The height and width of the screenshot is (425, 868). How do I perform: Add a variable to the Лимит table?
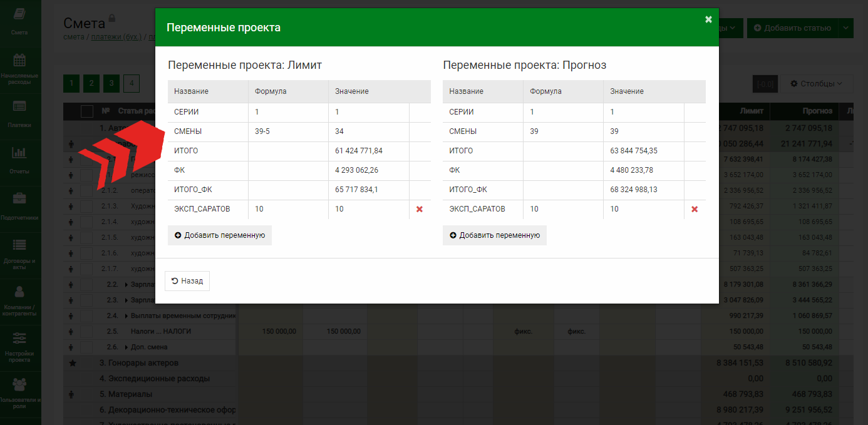click(x=220, y=235)
